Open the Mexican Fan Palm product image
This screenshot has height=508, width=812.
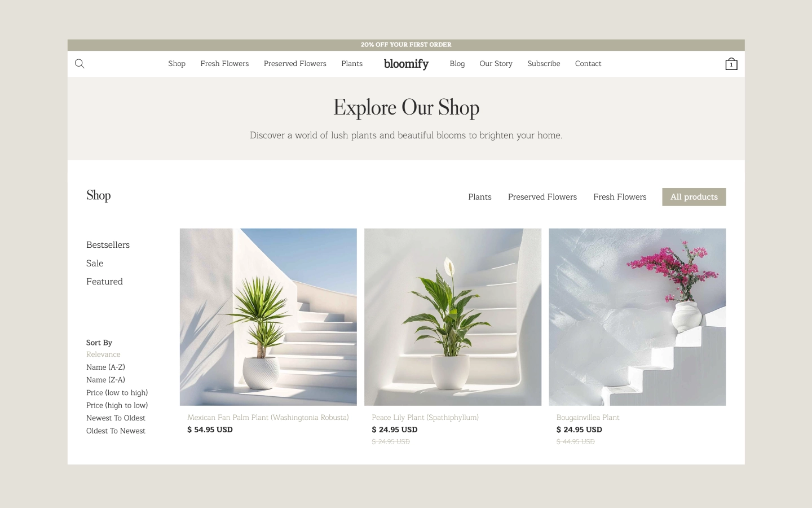268,317
